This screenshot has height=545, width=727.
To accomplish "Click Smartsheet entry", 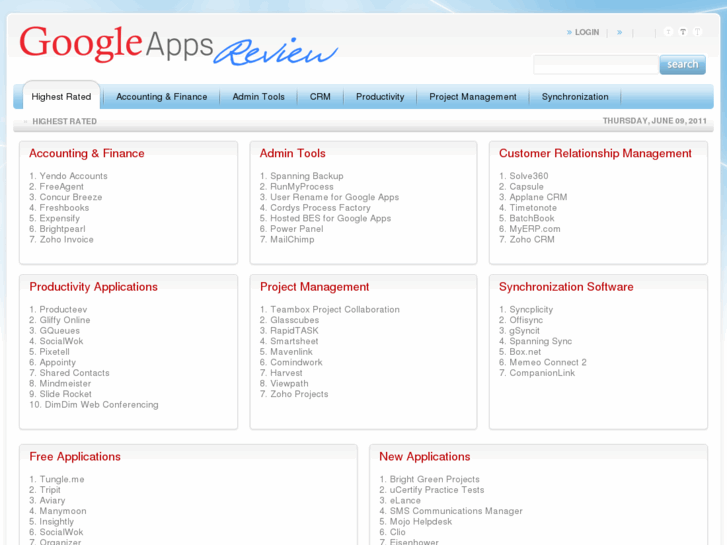I will [x=294, y=341].
